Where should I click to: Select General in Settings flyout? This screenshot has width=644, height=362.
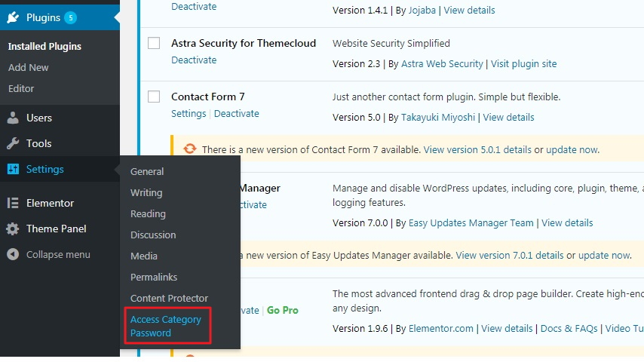[x=147, y=171]
